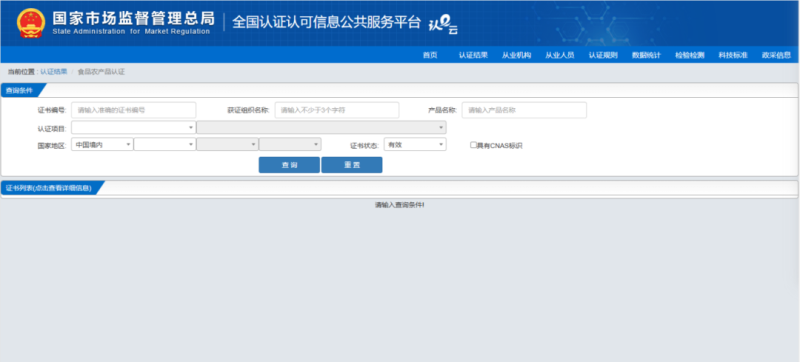This screenshot has width=800, height=362.
Task: Click the 请输入查询条件! message text
Action: pyautogui.click(x=399, y=205)
